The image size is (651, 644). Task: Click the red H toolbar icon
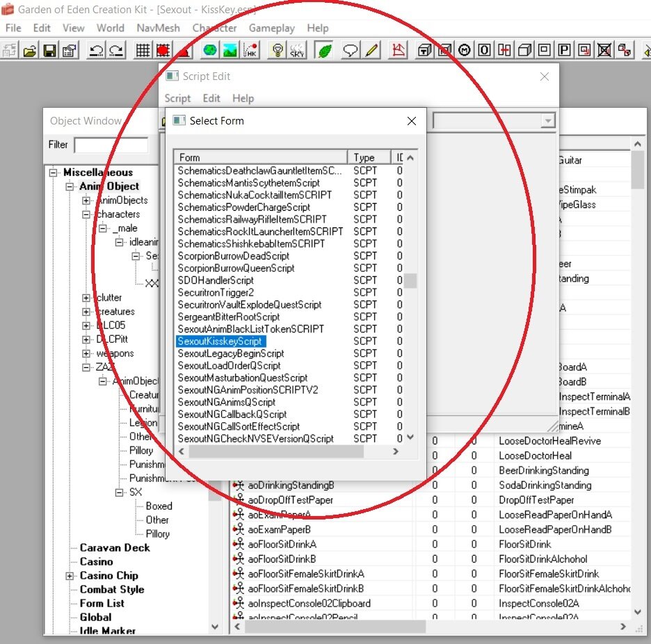(x=504, y=51)
